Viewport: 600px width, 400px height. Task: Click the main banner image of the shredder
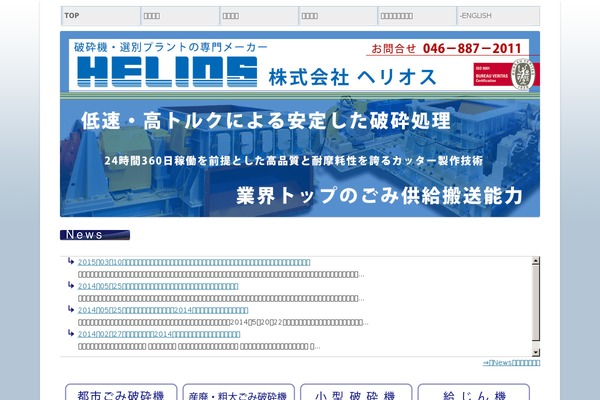point(300,157)
